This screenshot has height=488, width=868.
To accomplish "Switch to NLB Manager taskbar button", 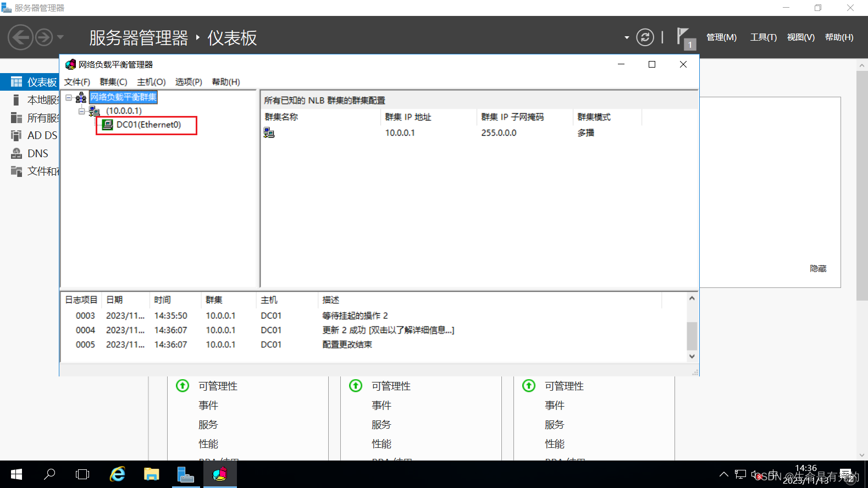I will (220, 474).
